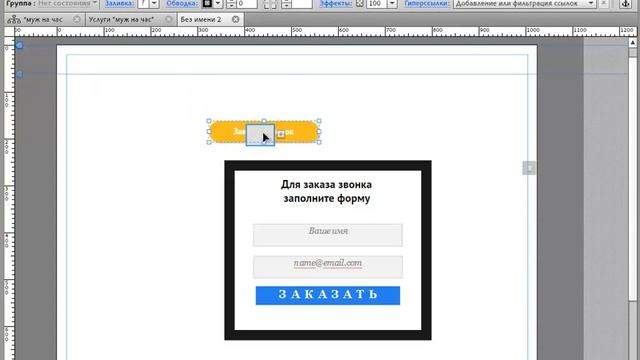640x360 pixels.
Task: Close the Без имени 2 tab
Action: click(236, 19)
